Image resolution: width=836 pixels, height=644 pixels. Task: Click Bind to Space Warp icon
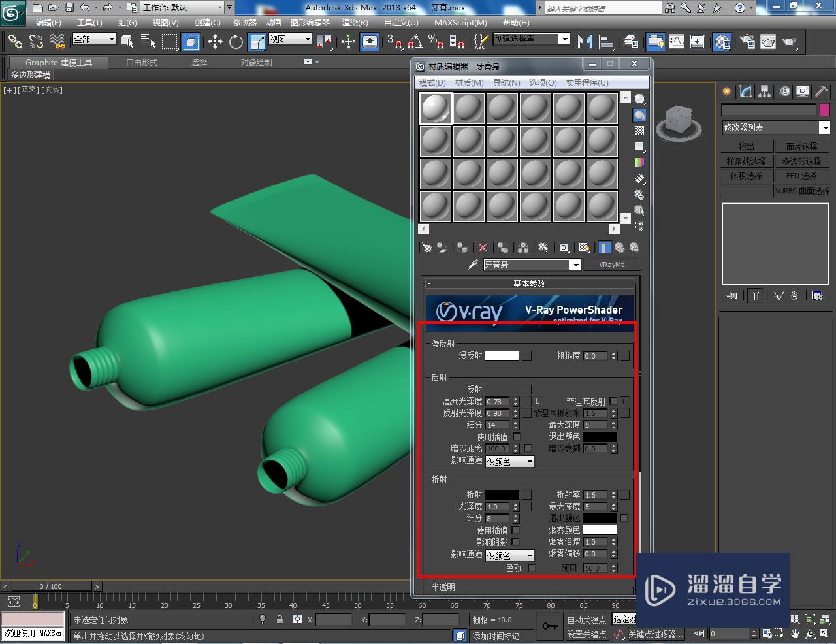57,42
